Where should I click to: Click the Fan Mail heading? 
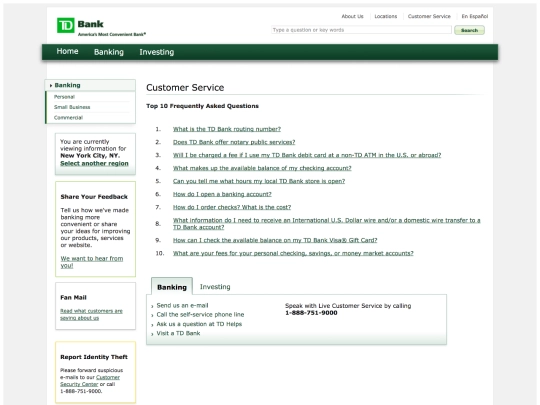click(x=73, y=297)
